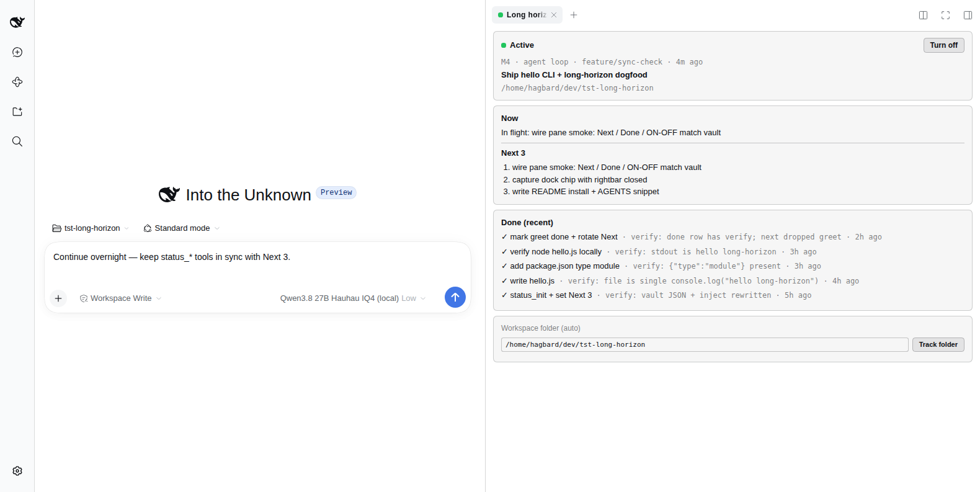The width and height of the screenshot is (980, 492).
Task: Click the In flight status line under Now
Action: tap(611, 133)
